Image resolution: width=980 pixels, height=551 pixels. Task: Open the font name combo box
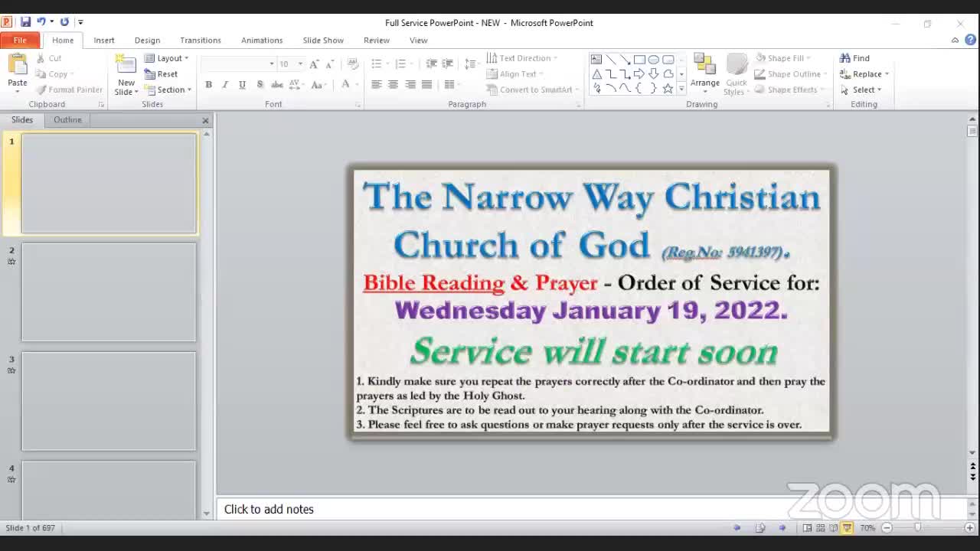pyautogui.click(x=239, y=64)
